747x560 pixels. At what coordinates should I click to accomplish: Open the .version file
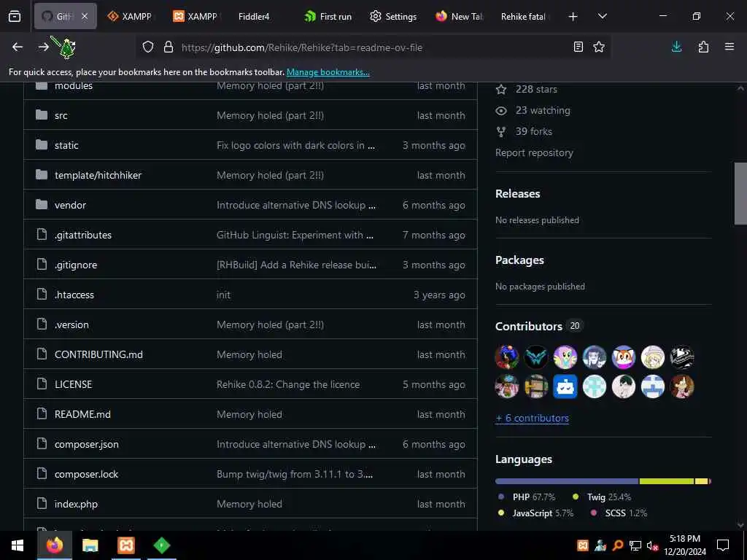(71, 324)
